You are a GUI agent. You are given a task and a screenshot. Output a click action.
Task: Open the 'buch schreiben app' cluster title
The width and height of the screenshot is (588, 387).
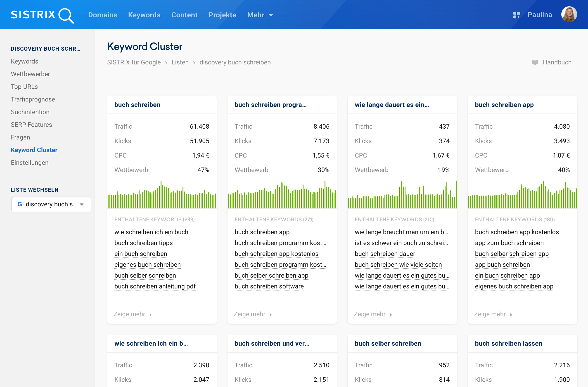[x=504, y=105]
